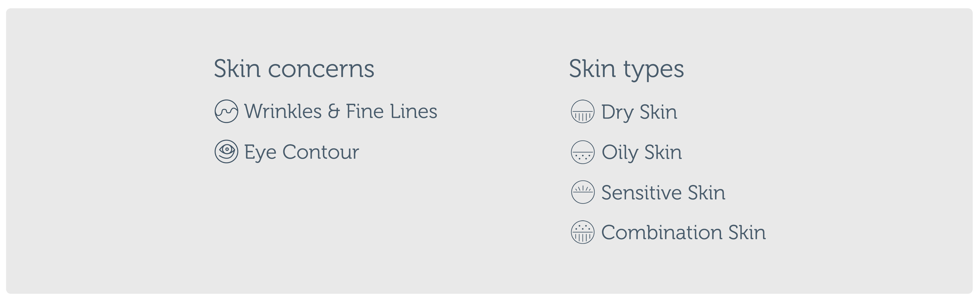Click the Eye Contour eye icon
Screen dimensions: 980x303
click(x=226, y=152)
